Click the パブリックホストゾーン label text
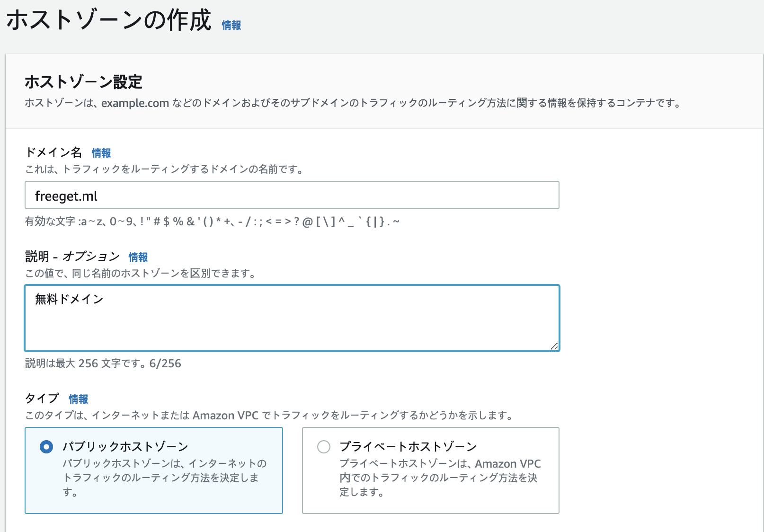 (124, 446)
